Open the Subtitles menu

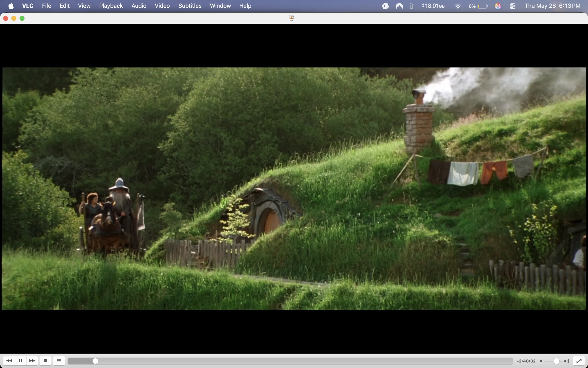coord(190,6)
